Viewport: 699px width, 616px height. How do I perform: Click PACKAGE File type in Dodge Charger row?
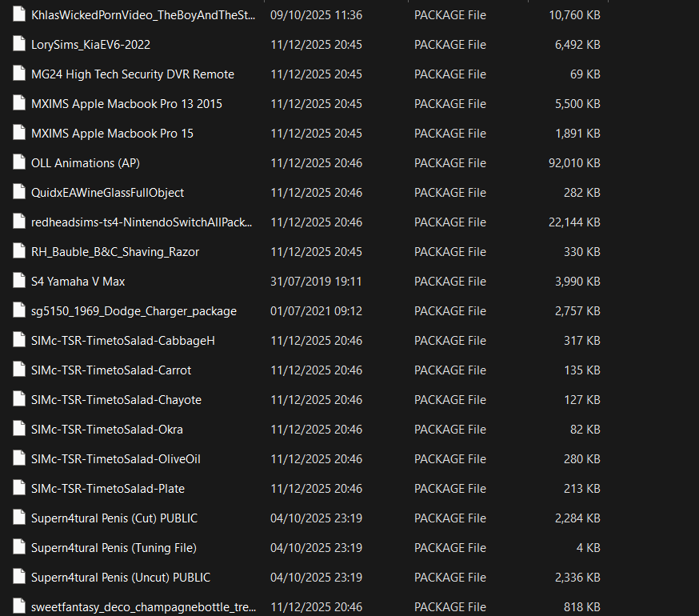click(x=449, y=311)
